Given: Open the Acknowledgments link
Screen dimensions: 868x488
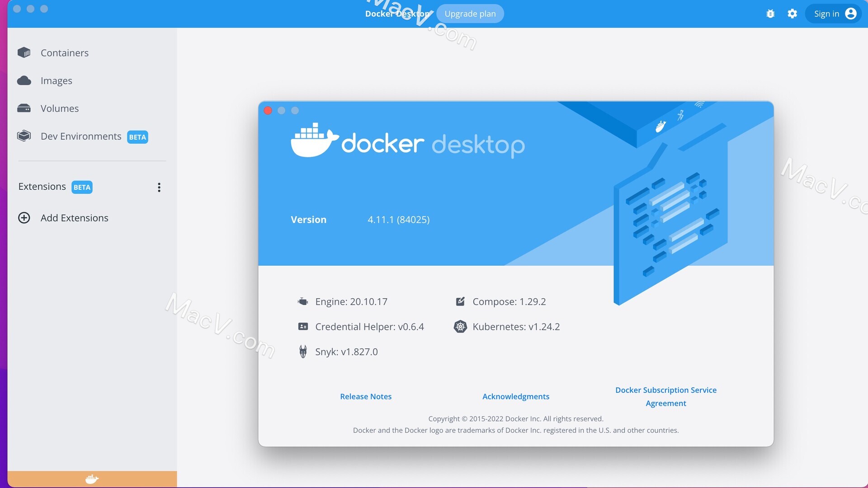Looking at the screenshot, I should pos(516,396).
